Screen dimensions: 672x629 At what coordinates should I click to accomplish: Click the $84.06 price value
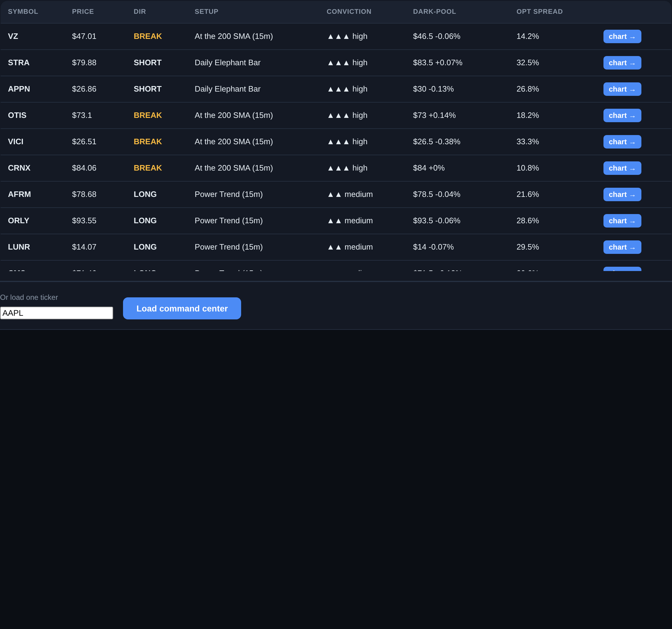[x=84, y=168]
